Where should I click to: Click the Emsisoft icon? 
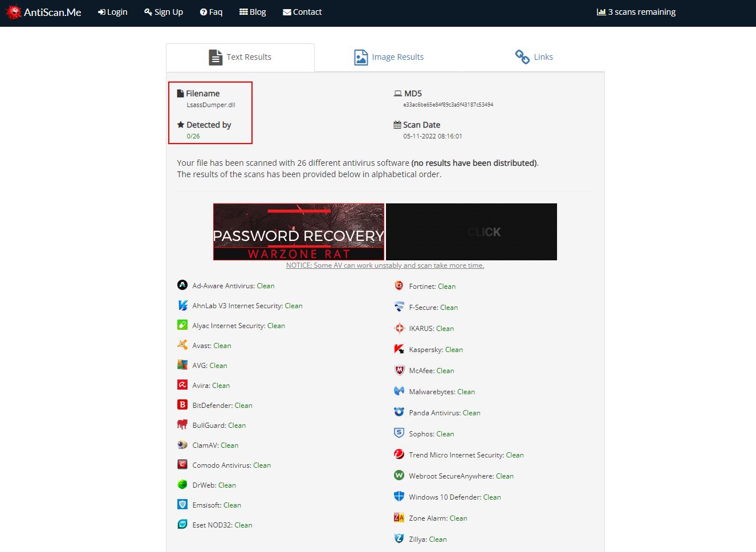182,504
